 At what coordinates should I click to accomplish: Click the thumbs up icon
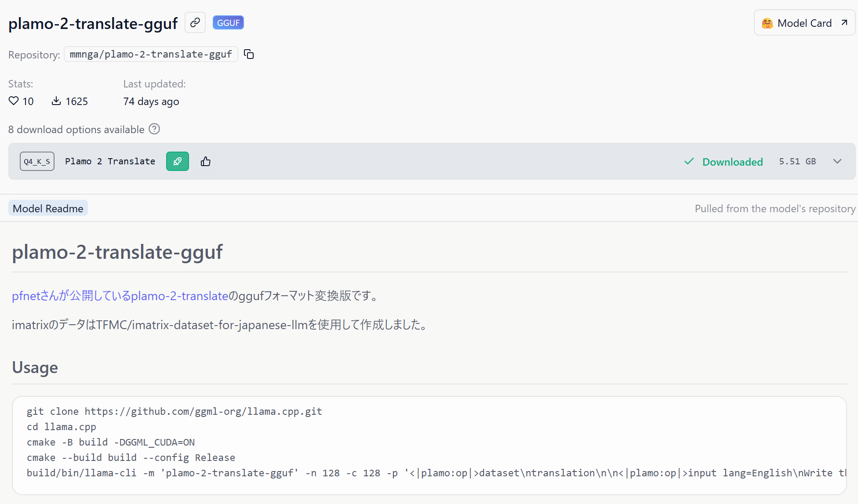206,161
